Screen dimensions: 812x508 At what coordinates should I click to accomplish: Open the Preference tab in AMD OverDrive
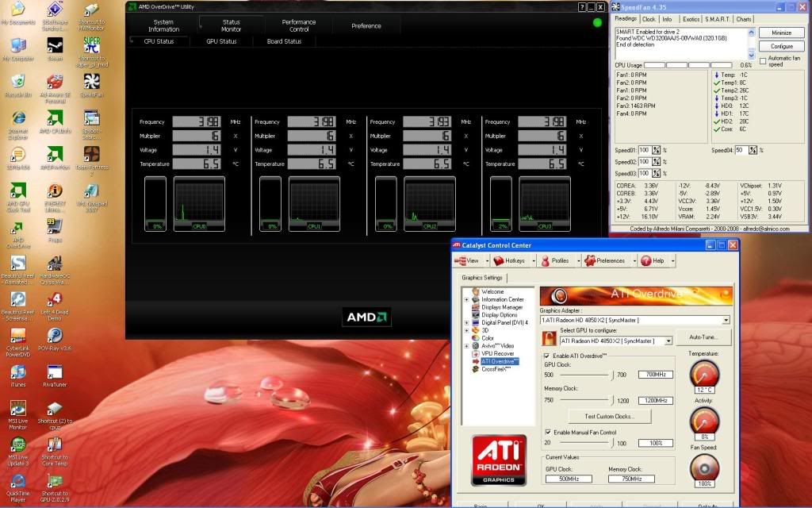[366, 25]
